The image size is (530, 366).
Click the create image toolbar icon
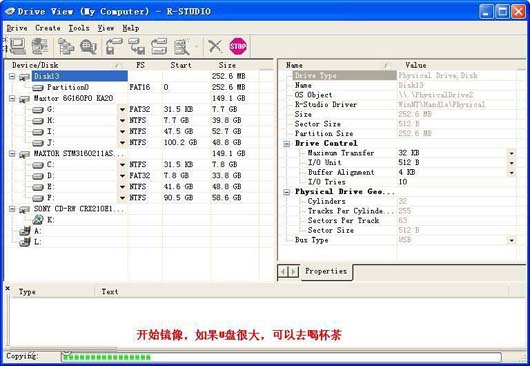(137, 46)
